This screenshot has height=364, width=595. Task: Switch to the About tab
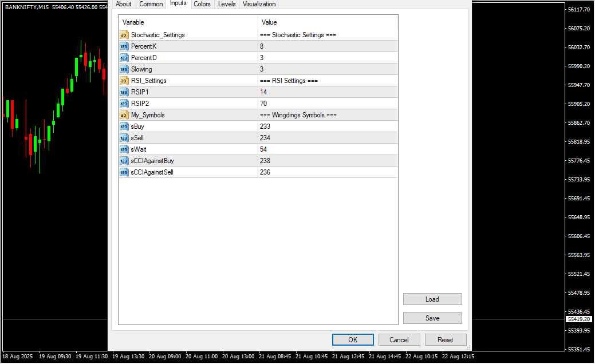123,4
